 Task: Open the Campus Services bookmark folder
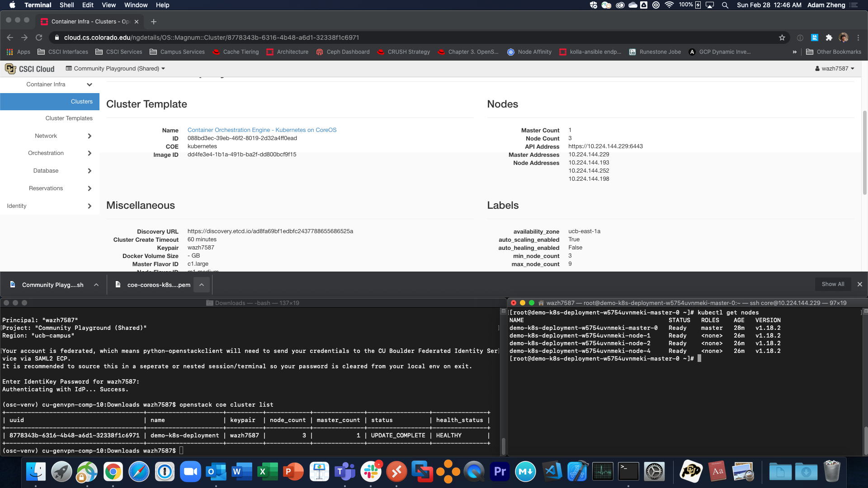[x=177, y=52]
